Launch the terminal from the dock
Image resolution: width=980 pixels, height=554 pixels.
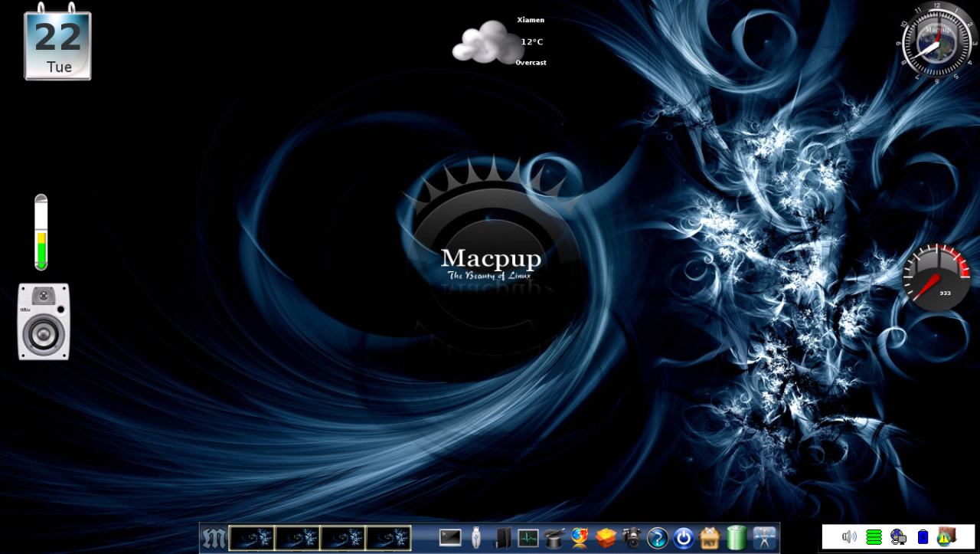[x=450, y=538]
